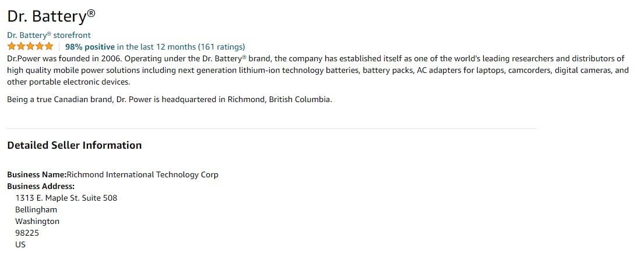Image resolution: width=644 pixels, height=259 pixels.
Task: Click the five-star rating icons
Action: (x=30, y=47)
